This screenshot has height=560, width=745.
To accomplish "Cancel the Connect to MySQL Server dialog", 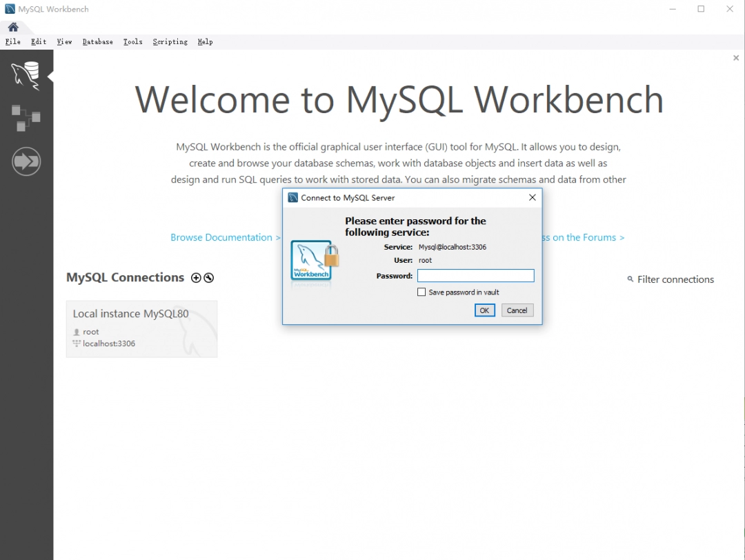I will tap(517, 310).
